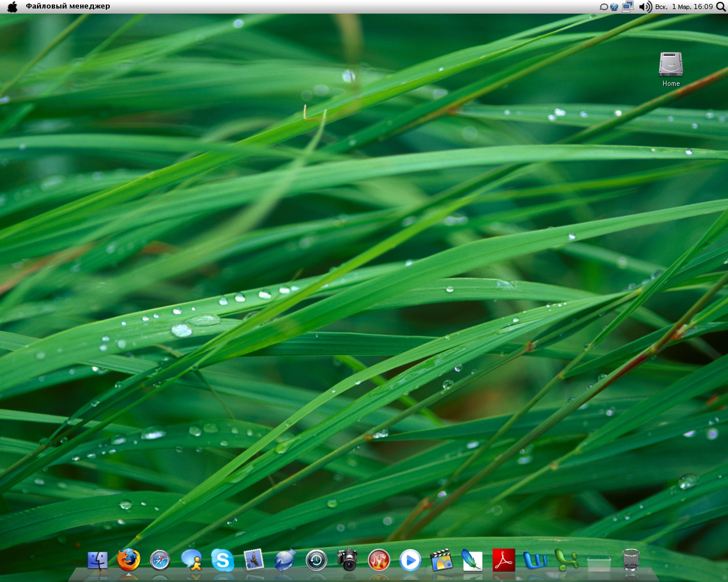Click the blue globe with arrow icon
Image resolution: width=728 pixels, height=582 pixels.
pyautogui.click(x=285, y=560)
